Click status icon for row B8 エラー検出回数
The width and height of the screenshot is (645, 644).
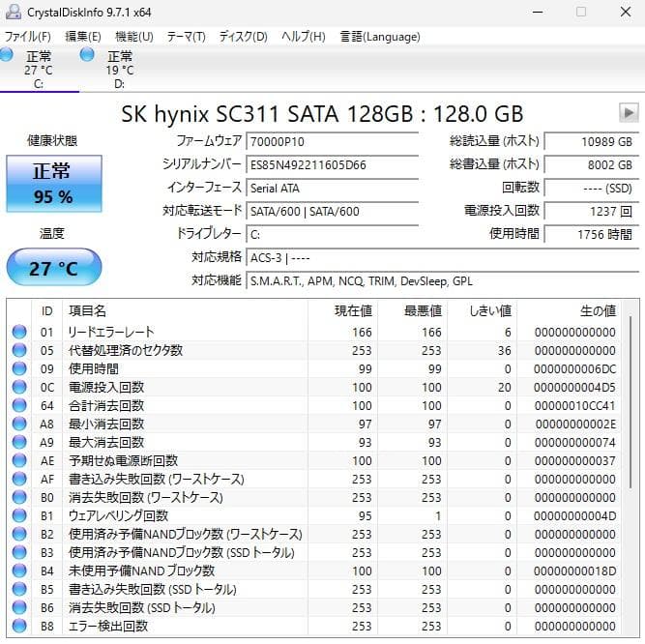tap(19, 626)
